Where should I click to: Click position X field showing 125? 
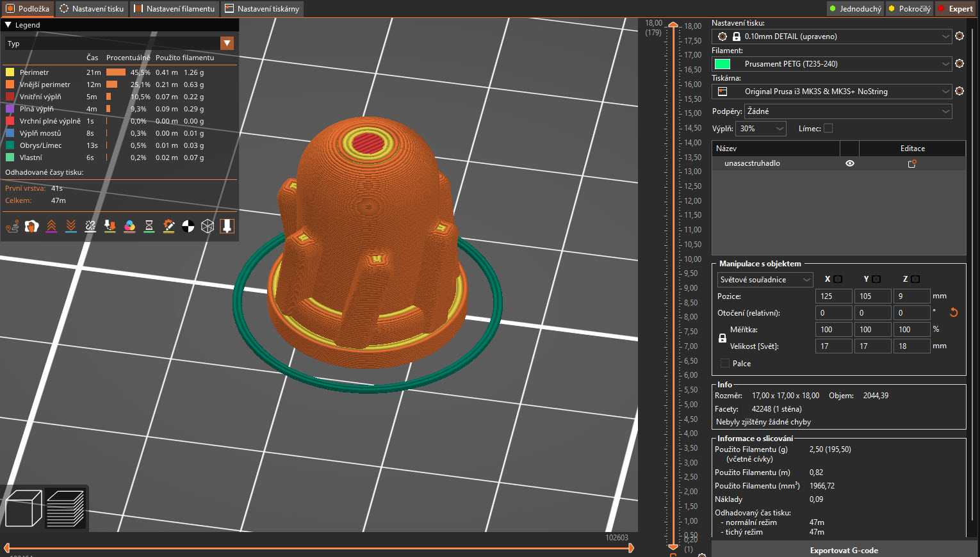coord(833,296)
